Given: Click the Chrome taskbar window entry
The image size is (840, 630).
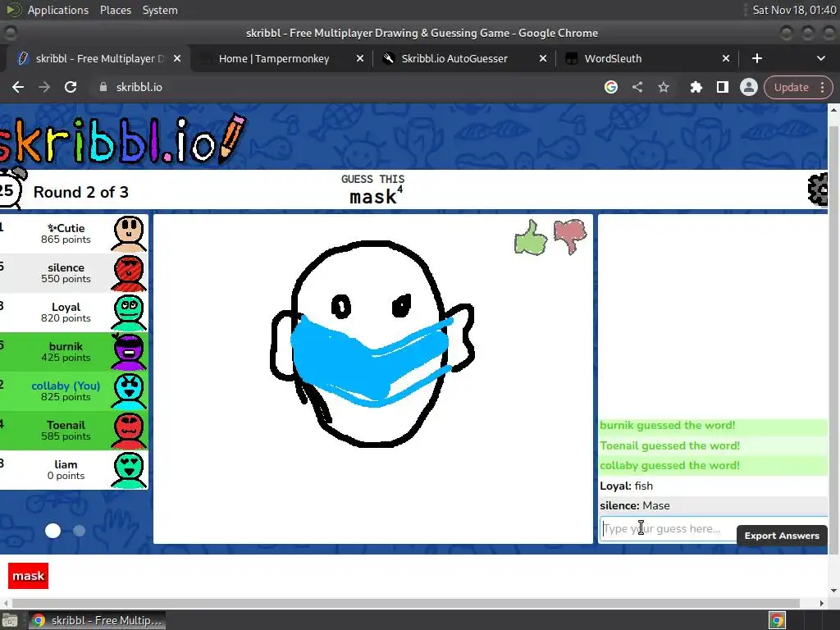Looking at the screenshot, I should click(97, 620).
